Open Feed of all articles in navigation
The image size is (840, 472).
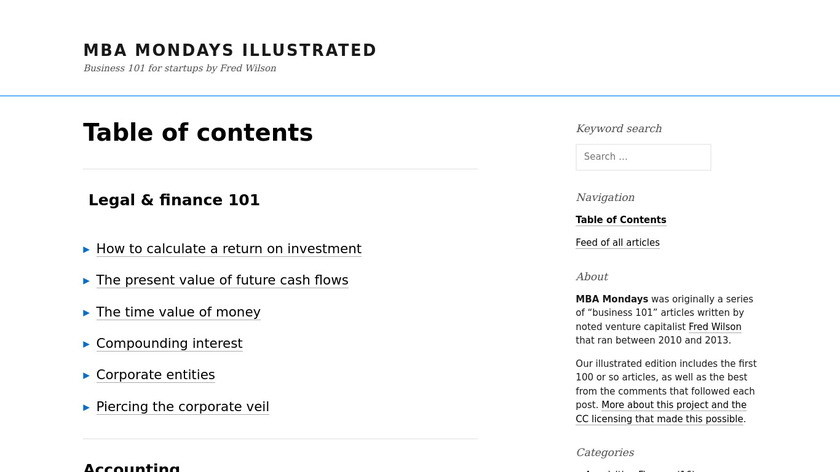[x=617, y=243]
